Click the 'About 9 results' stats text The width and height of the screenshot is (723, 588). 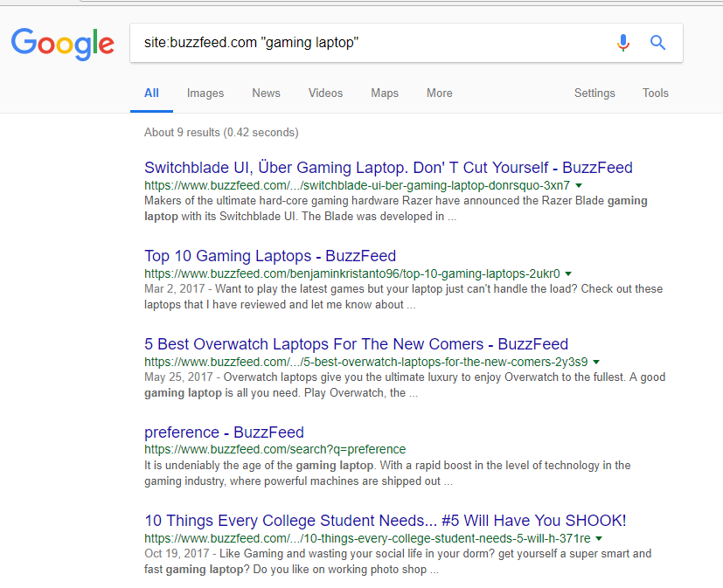tap(221, 133)
